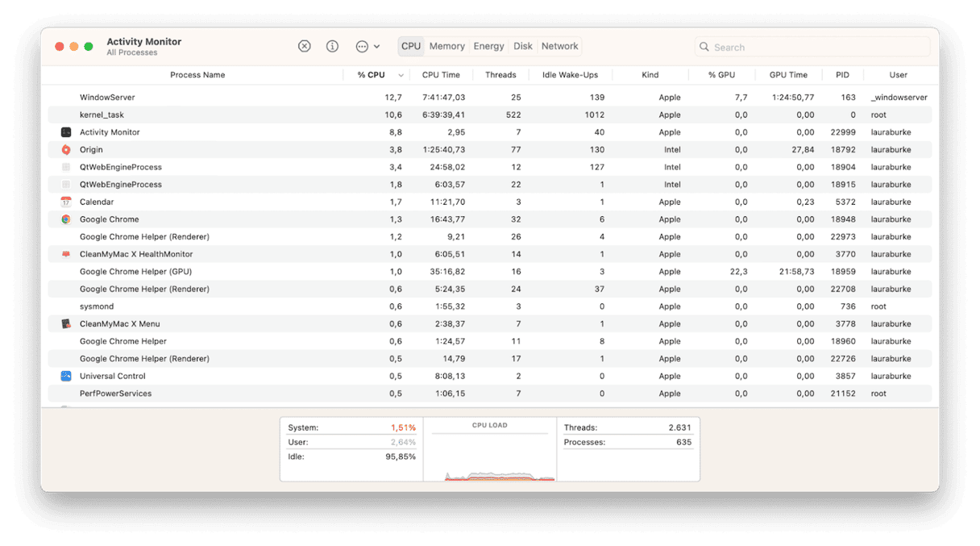Click the quit process (X) icon
Screen dimensions: 980x546
click(304, 46)
